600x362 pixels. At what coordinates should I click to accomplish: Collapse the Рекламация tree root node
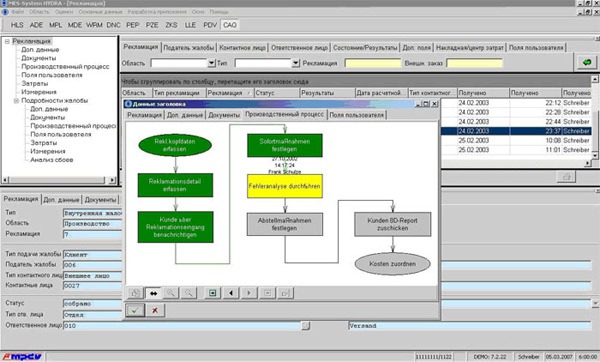pos(7,41)
